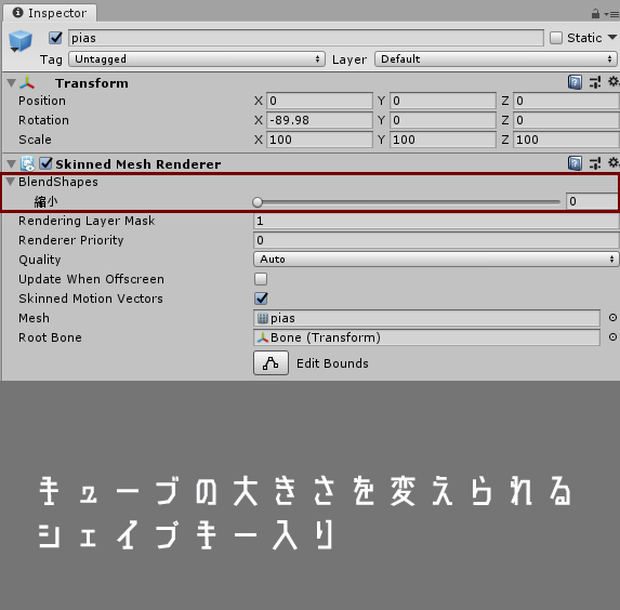The height and width of the screenshot is (610, 620).
Task: Disable Skinned Motion Vectors checkbox
Action: 261,298
